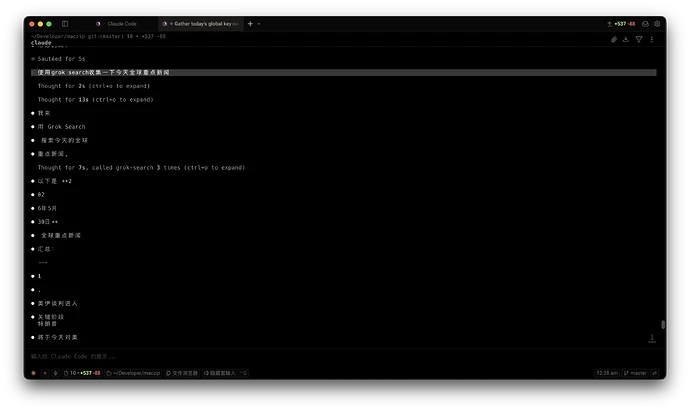
Task: Click the microphone icon in status bar
Action: point(55,373)
